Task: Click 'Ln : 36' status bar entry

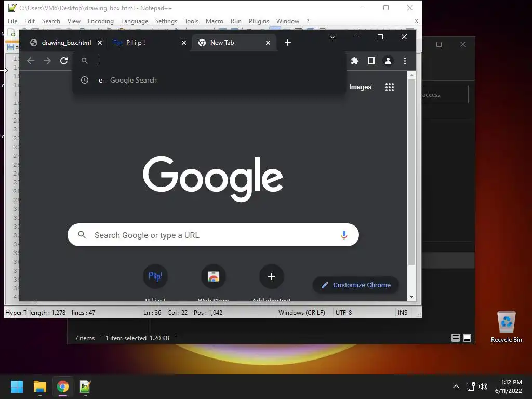Action: (152, 312)
